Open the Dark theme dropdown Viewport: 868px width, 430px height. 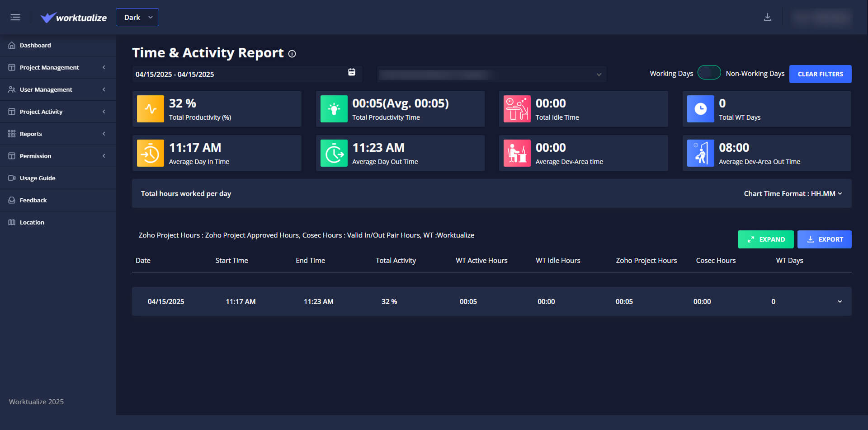(137, 17)
